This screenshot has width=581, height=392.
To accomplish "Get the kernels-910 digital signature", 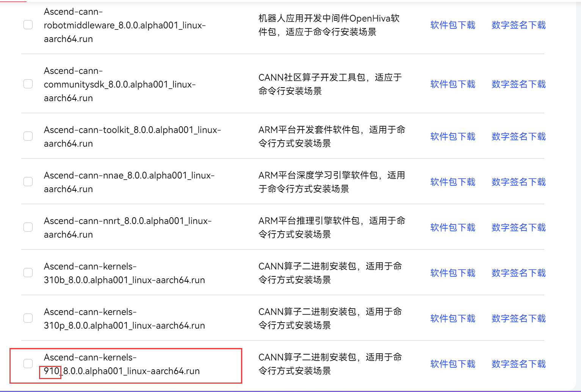I will 519,364.
